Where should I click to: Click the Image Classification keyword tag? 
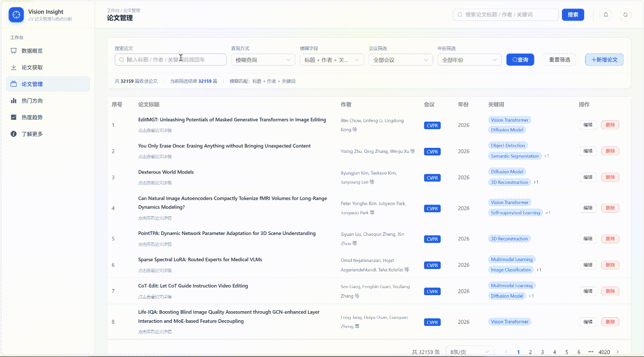[x=511, y=270]
